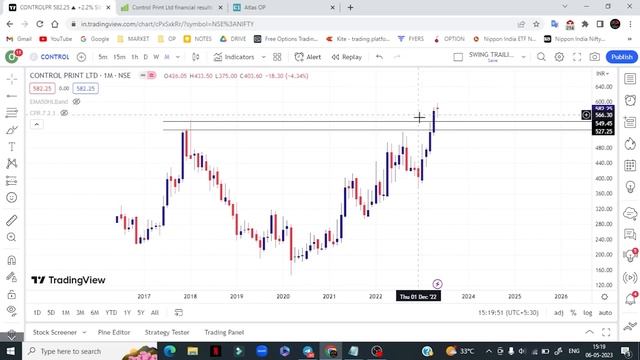Open chart settings gear icon
The image size is (640, 360).
click(559, 57)
